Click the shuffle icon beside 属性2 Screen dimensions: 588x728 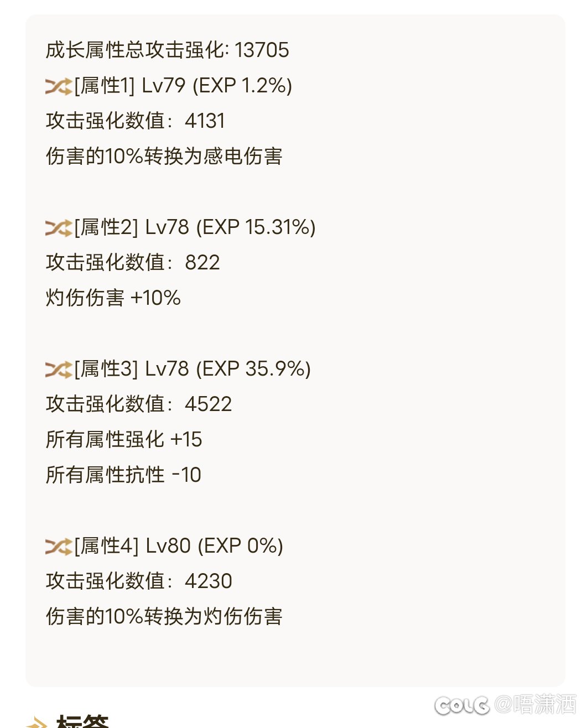pos(59,228)
